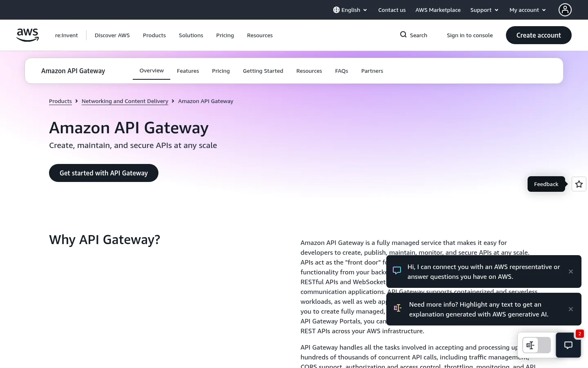The image size is (588, 368).
Task: Open the chat widget button
Action: [568, 345]
